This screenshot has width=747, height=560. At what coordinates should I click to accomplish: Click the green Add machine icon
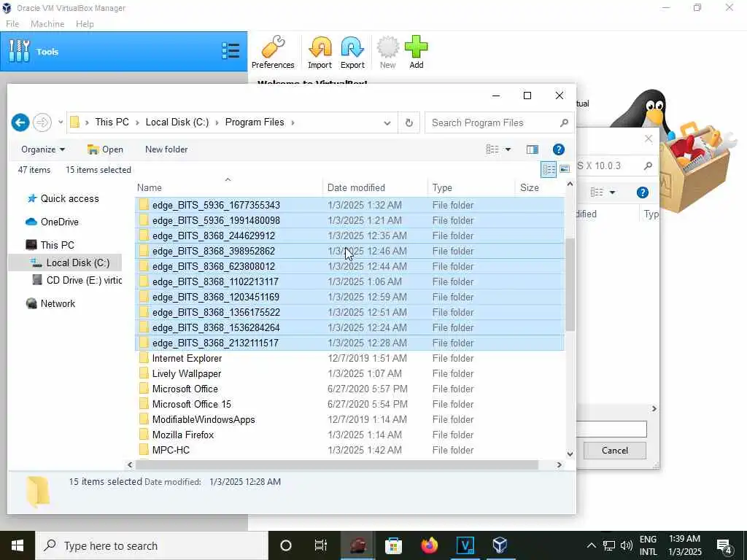[416, 52]
